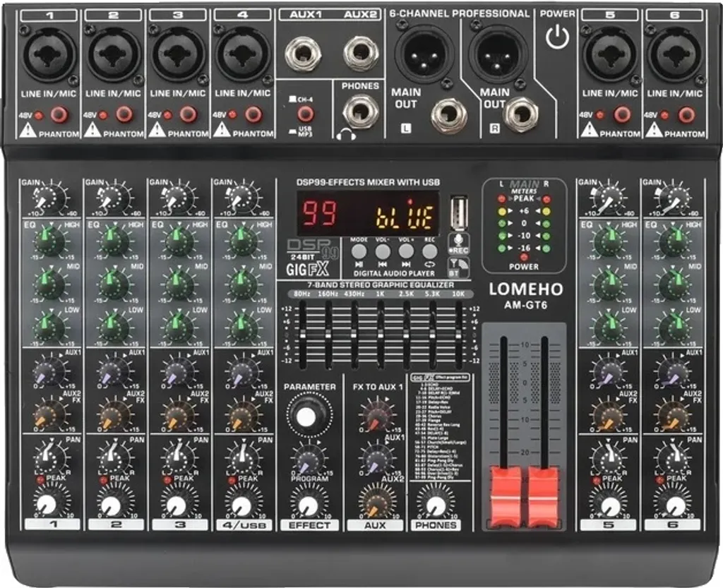723x588 pixels.
Task: Click the MAIN OUT L quarter-inch jack
Action: [449, 115]
